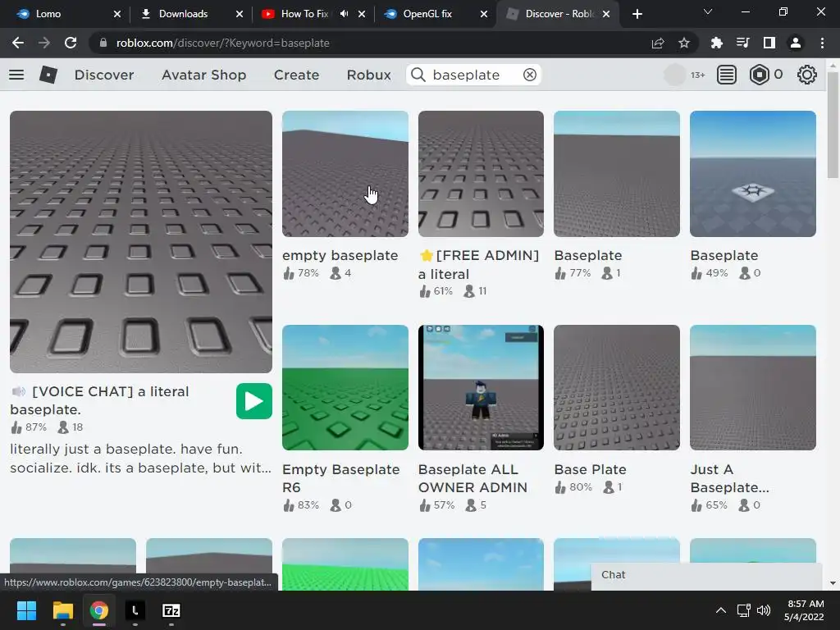Open the network tray icon
The width and height of the screenshot is (840, 630).
(743, 610)
